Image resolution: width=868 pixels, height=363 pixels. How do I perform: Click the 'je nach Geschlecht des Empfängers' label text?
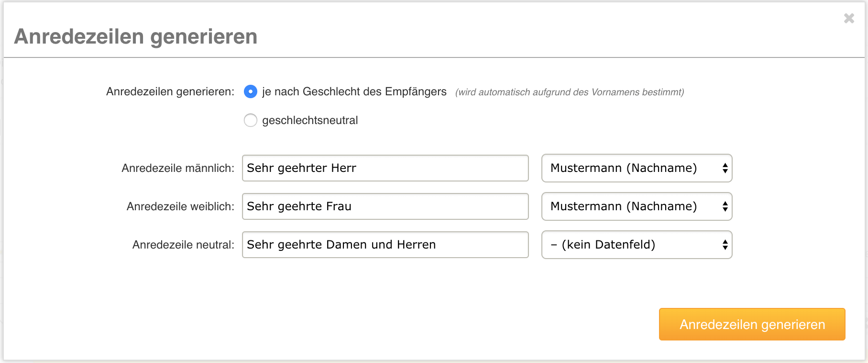[354, 91]
